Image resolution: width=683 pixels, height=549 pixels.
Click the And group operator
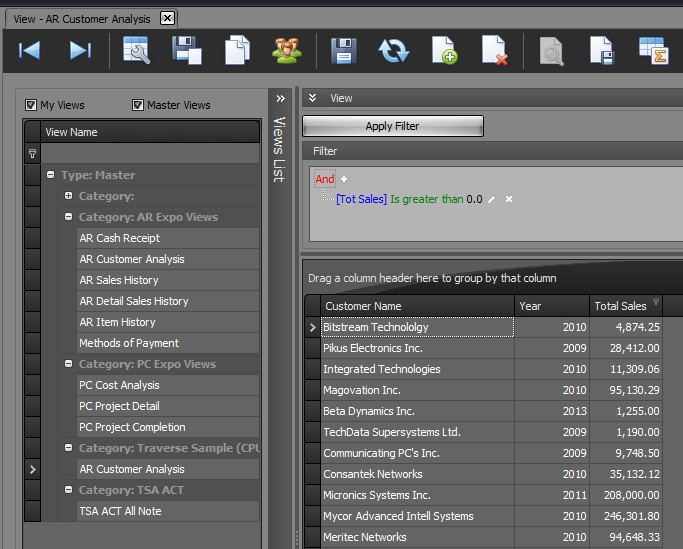point(325,179)
